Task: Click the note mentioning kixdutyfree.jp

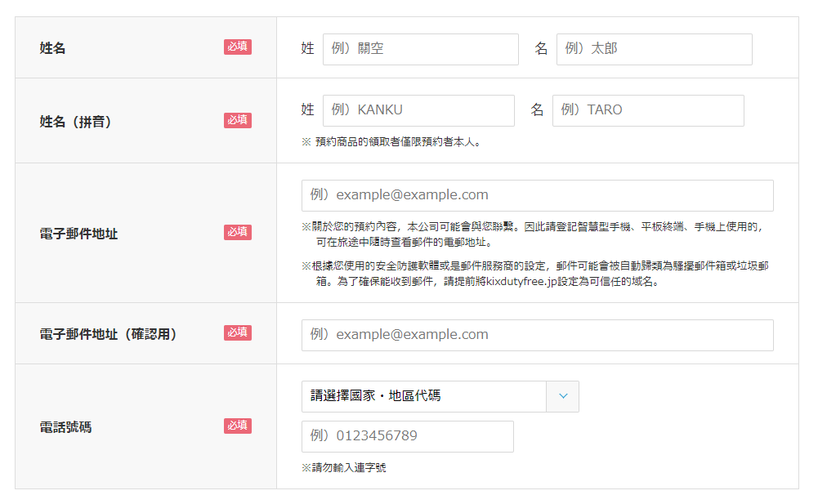Action: pos(535,274)
